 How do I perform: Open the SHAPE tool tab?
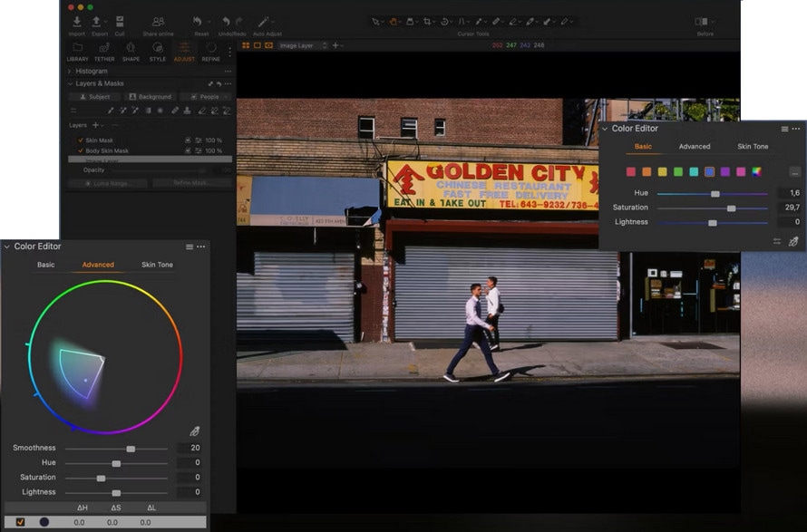131,52
